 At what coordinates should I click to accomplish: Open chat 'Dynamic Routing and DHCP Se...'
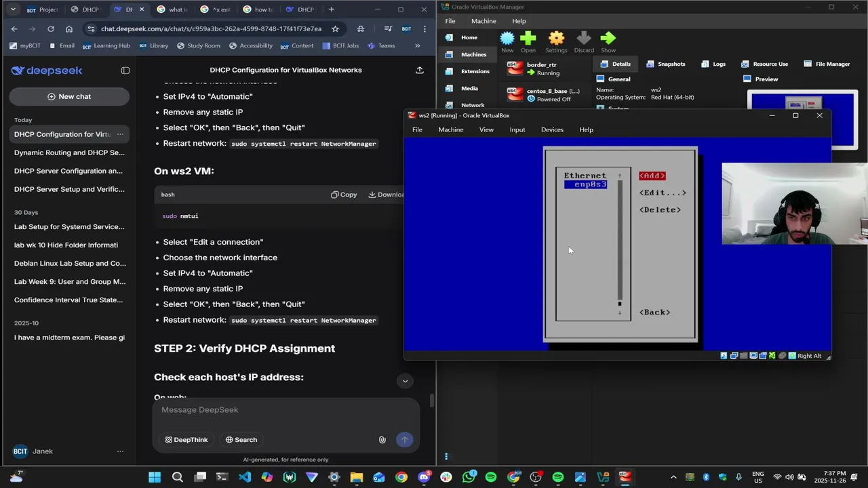[69, 152]
